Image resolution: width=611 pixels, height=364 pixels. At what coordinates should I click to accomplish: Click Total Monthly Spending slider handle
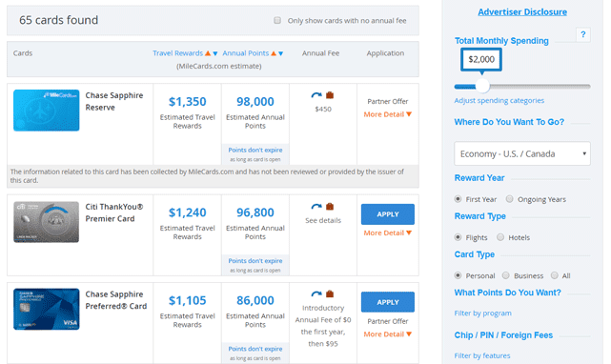click(482, 86)
